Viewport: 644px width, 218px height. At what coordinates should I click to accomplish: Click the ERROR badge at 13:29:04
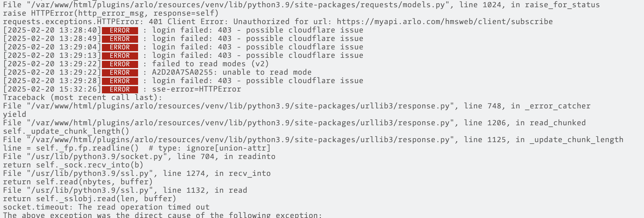click(120, 47)
